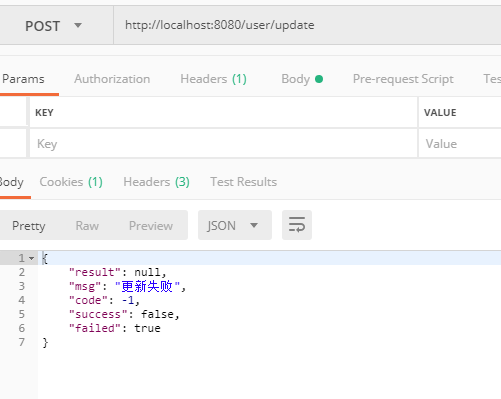
Task: Collapse the JSON object at line 1
Action: [32, 258]
